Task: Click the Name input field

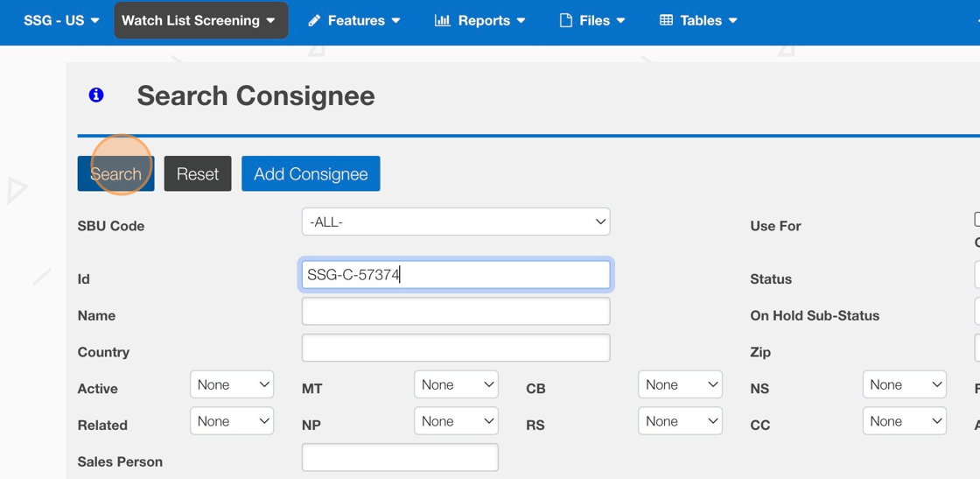Action: click(x=455, y=312)
